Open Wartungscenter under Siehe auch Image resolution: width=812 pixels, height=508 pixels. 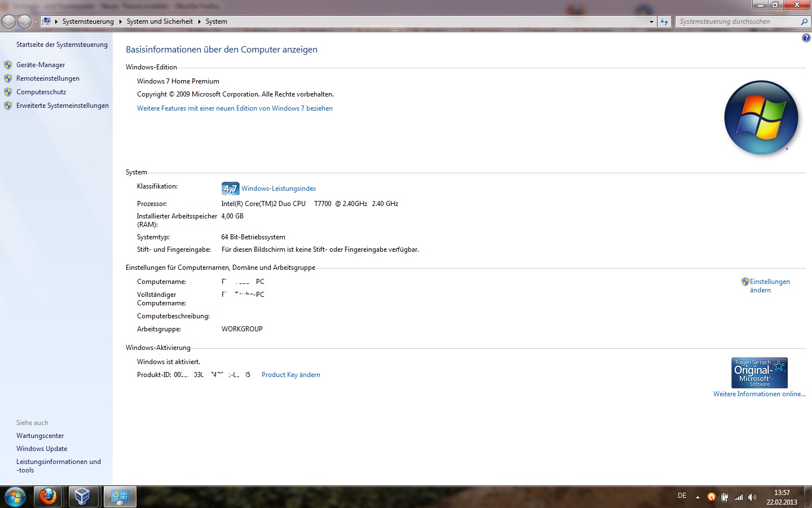point(40,436)
